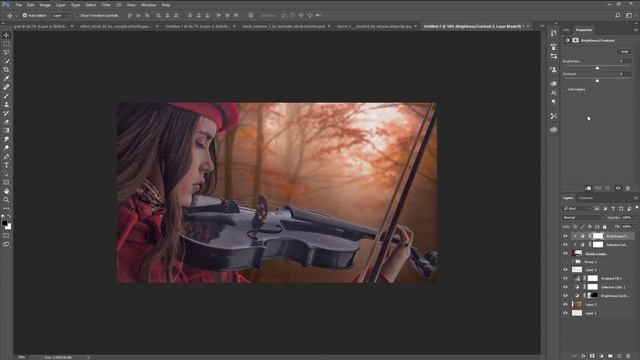This screenshot has width=640, height=360.
Task: Open the Filter menu
Action: [x=106, y=5]
